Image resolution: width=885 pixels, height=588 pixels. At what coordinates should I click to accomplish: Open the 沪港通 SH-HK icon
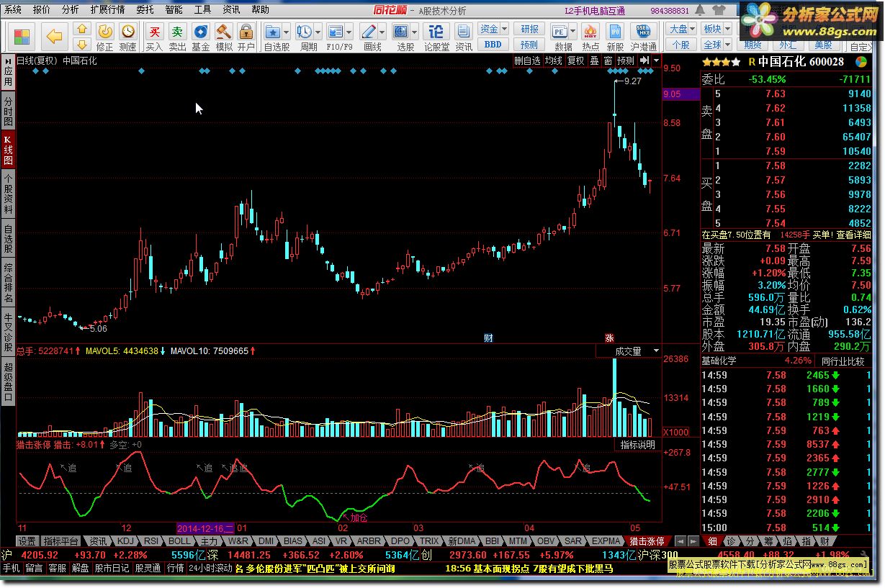tap(643, 37)
